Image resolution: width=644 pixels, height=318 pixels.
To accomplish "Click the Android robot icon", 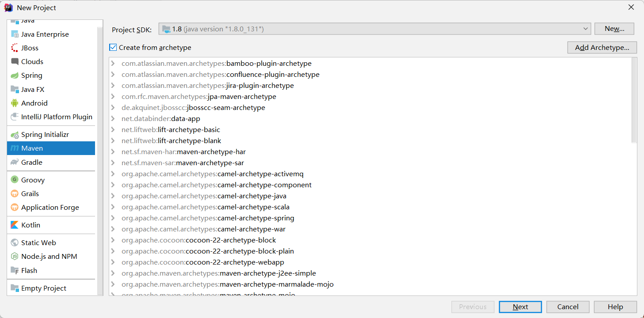I will click(x=15, y=103).
